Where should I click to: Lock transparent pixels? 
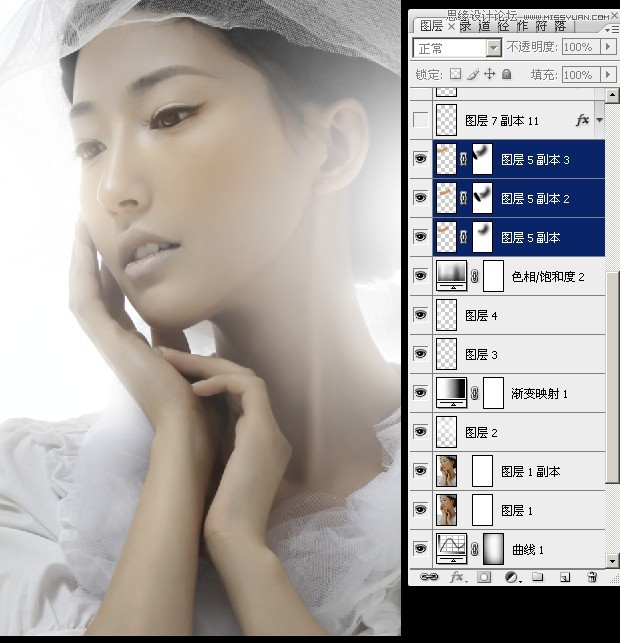[x=455, y=75]
